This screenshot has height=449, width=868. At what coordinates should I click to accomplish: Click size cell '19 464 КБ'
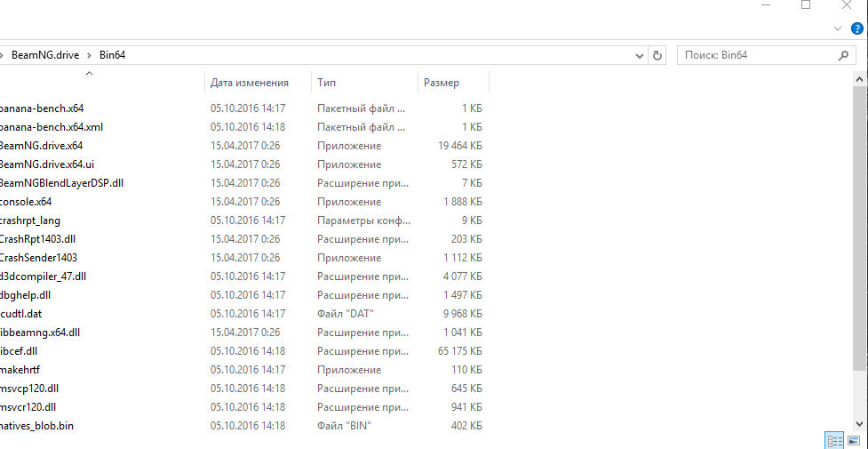[x=459, y=146]
